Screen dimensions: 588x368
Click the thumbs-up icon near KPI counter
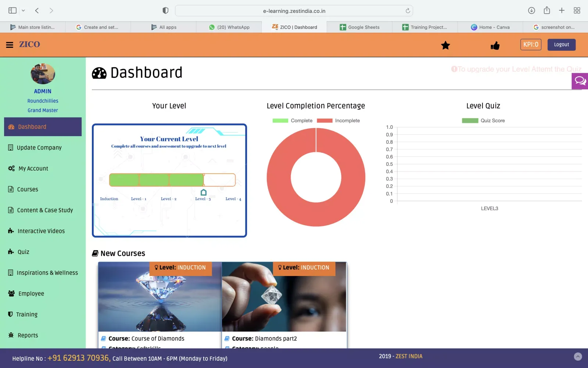point(495,45)
